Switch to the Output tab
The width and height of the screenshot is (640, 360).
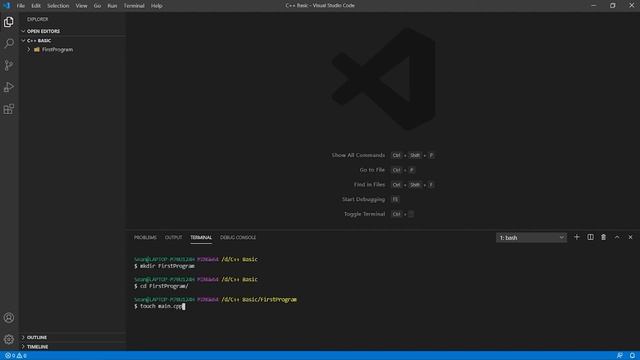[173, 237]
